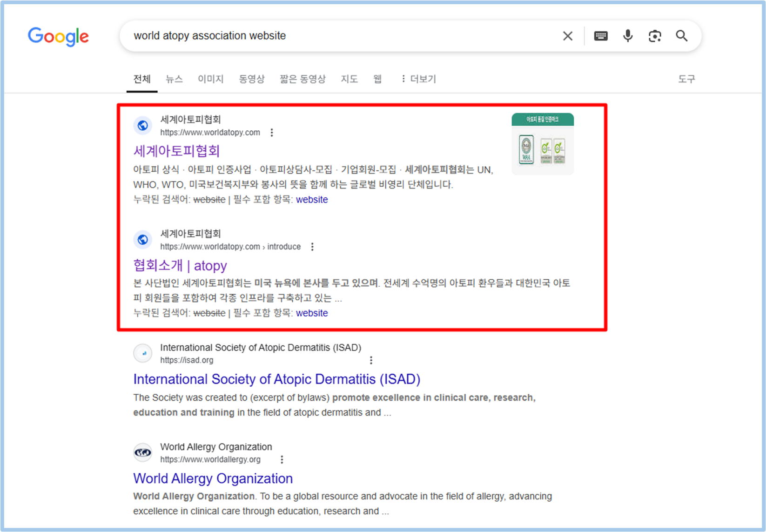Clear the search box with X
The width and height of the screenshot is (766, 532).
[567, 36]
